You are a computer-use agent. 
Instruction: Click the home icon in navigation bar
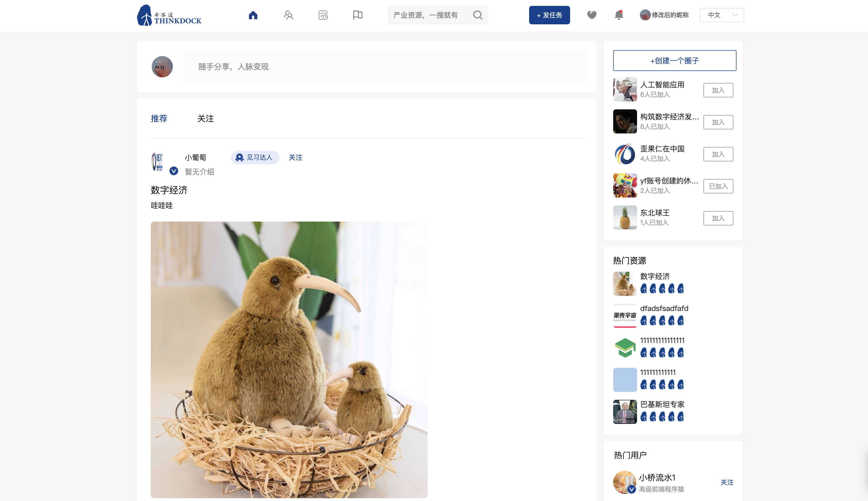pyautogui.click(x=253, y=15)
